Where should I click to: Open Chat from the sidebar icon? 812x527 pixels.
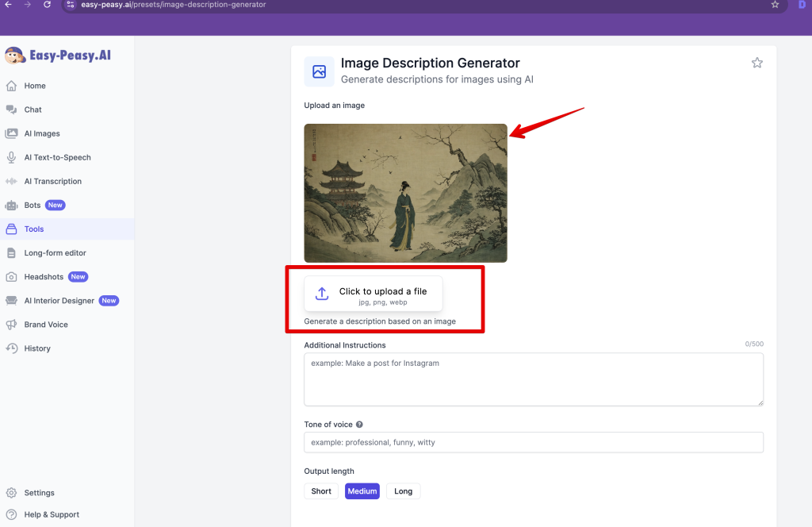click(11, 110)
